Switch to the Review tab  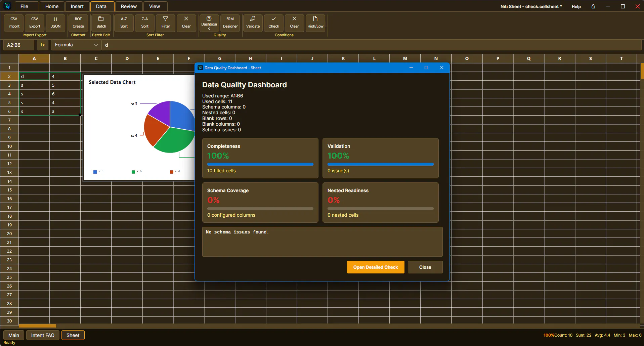129,6
